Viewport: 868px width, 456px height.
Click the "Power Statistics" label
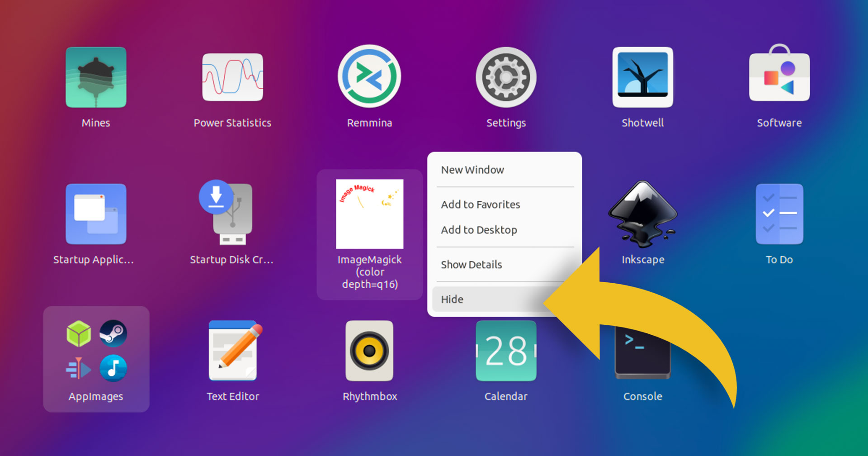[x=232, y=123]
